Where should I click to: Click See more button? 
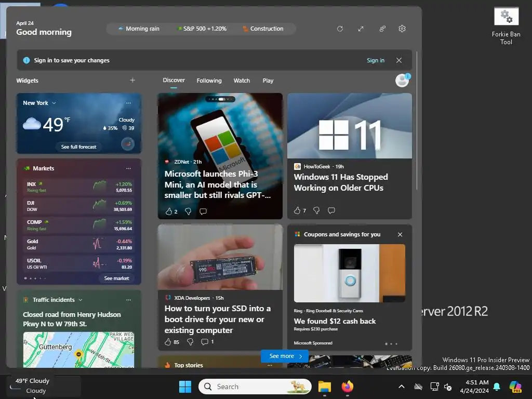click(285, 356)
